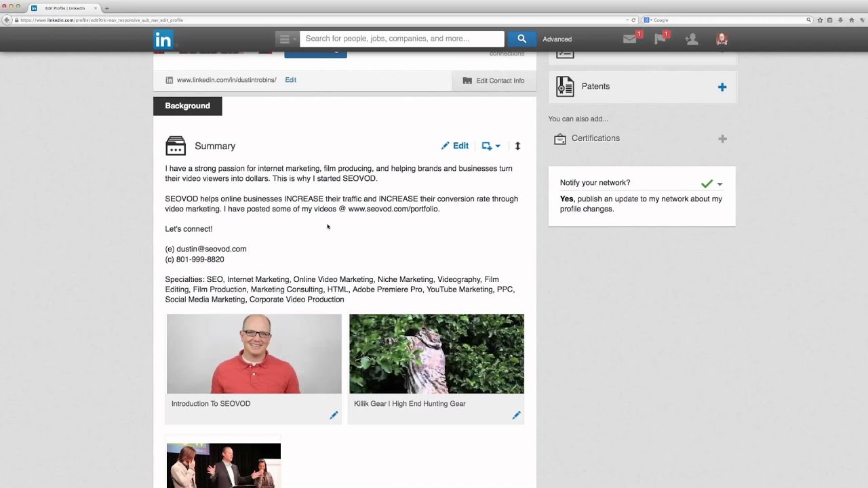The width and height of the screenshot is (868, 488).
Task: Click the Patents section icon
Action: click(x=565, y=86)
